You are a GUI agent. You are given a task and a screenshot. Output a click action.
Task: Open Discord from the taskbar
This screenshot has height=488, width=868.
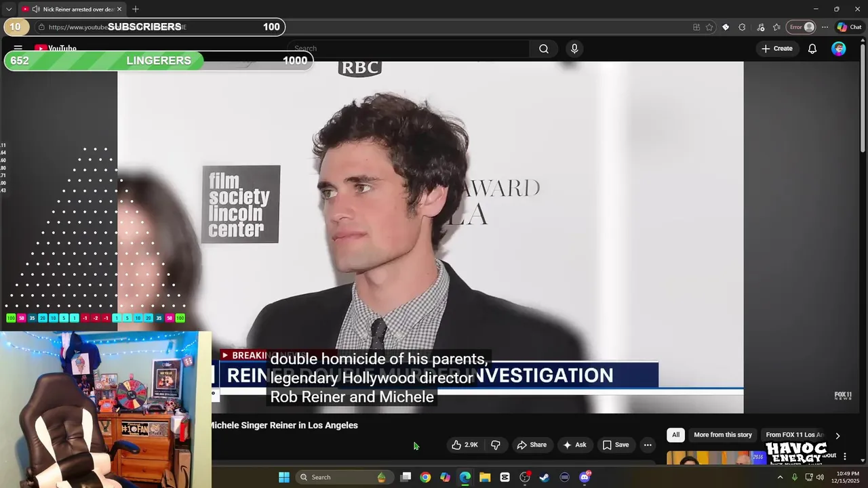coord(585,477)
